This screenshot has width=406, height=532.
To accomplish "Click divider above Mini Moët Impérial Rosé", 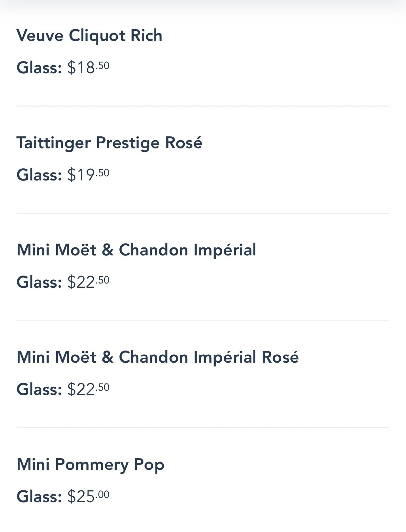I will pos(203,321).
